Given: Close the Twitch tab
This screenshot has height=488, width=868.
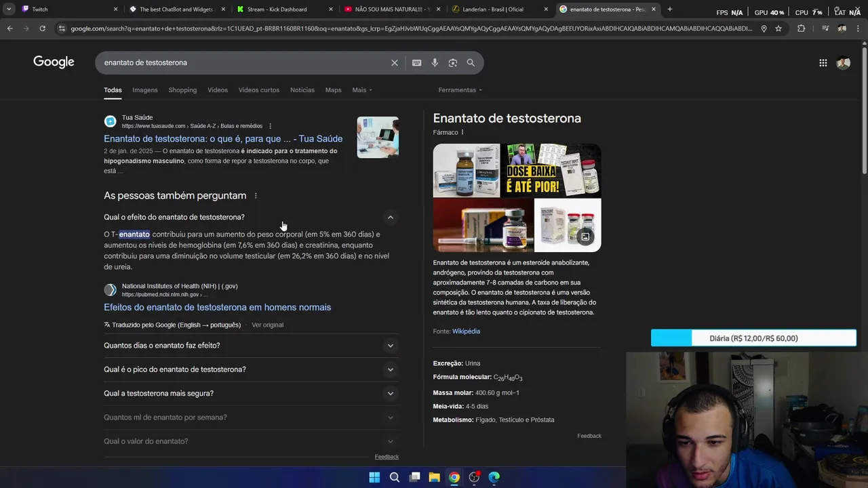Looking at the screenshot, I should pos(115,9).
